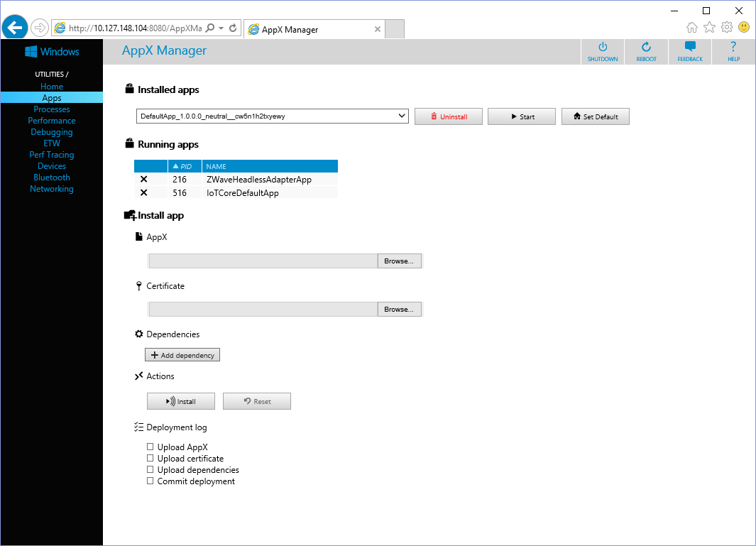756x546 pixels.
Task: Browse for Certificate file
Action: pos(399,309)
